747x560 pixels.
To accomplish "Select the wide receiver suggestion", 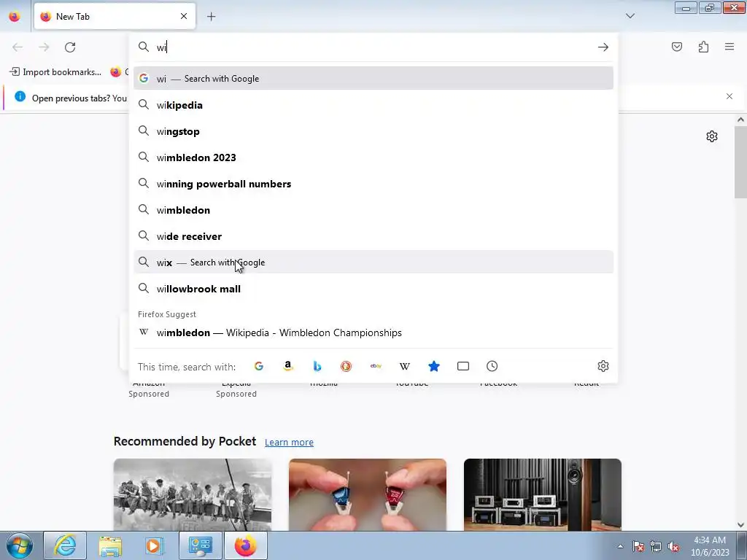I will click(x=373, y=236).
